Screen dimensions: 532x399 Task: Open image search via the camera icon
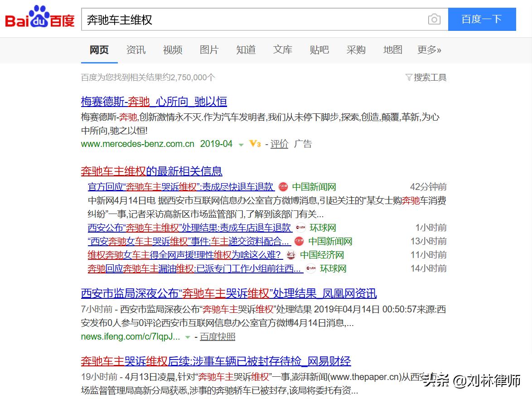pyautogui.click(x=434, y=19)
